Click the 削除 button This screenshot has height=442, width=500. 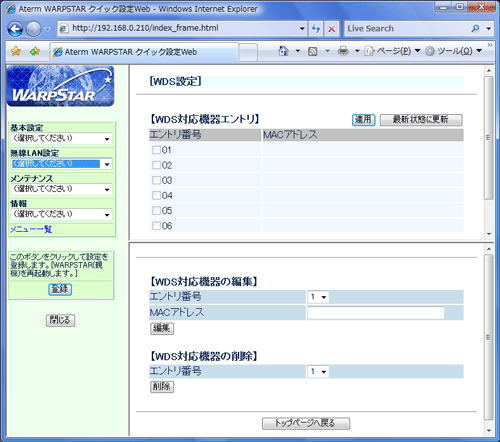click(x=162, y=387)
